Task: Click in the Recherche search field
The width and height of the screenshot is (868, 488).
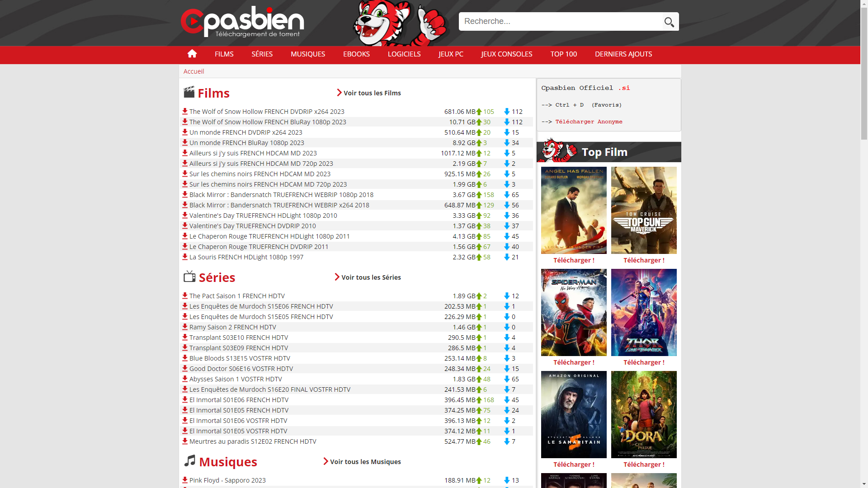Action: 561,22
